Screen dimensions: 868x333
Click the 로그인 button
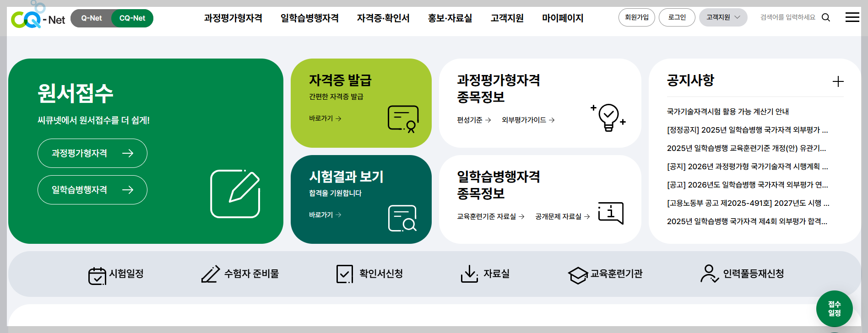tap(677, 17)
